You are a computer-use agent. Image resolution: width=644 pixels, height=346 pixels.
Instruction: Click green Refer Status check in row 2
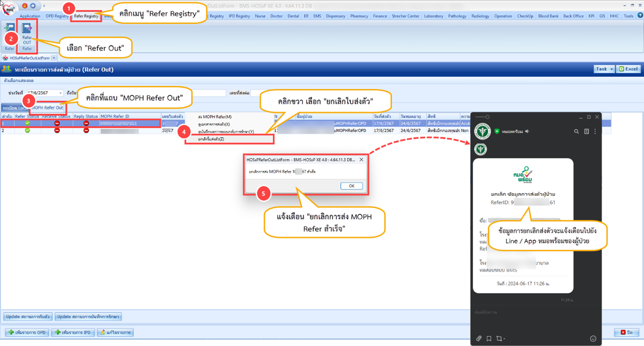click(x=27, y=131)
